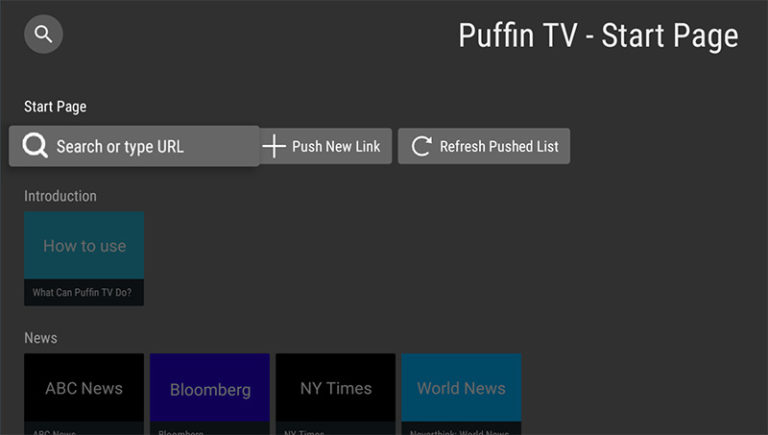
Task: Click the News section heading
Action: (x=41, y=338)
